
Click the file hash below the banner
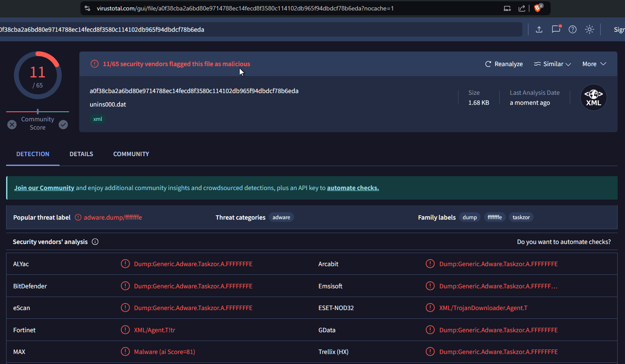click(x=194, y=91)
